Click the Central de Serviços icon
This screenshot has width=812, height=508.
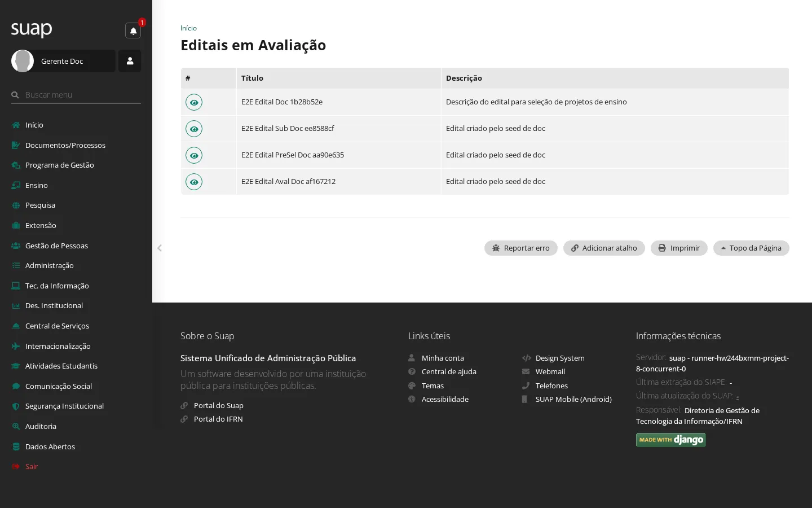click(x=16, y=326)
